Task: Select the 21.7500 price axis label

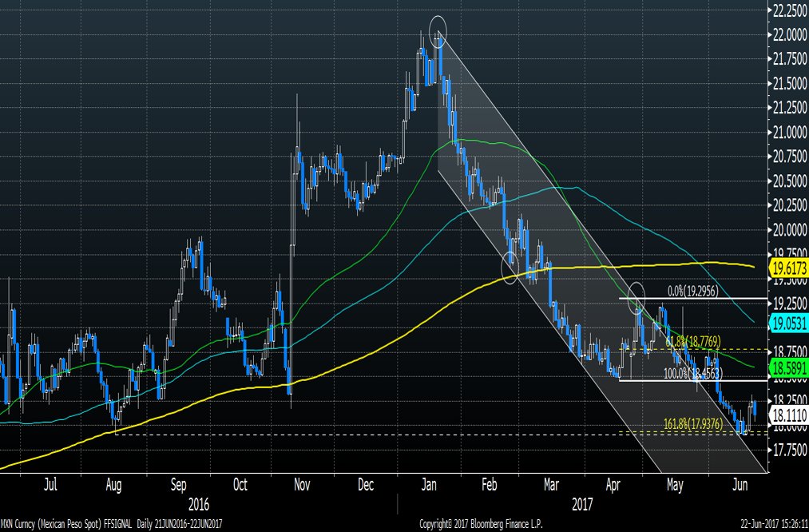Action: (x=791, y=60)
